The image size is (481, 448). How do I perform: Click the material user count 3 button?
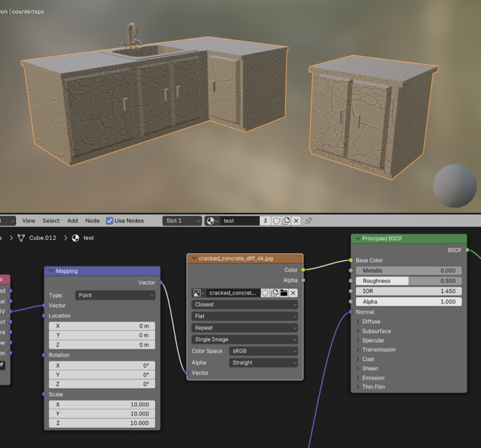point(266,221)
